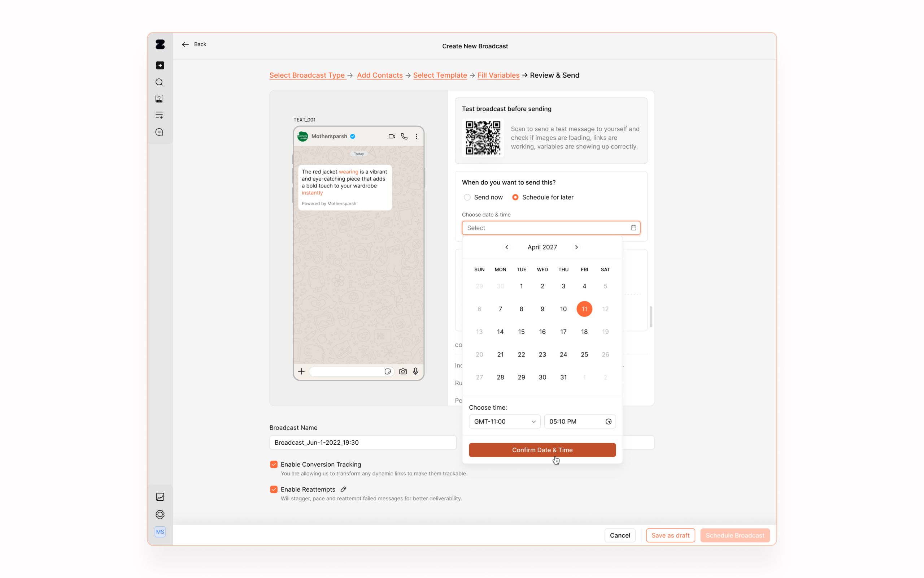Open the settings gear icon in the sidebar
Screen dimensions: 924x578
click(160, 514)
